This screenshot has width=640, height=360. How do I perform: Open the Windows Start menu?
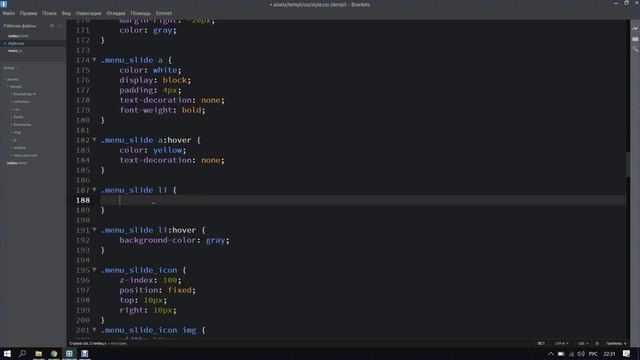(x=7, y=353)
